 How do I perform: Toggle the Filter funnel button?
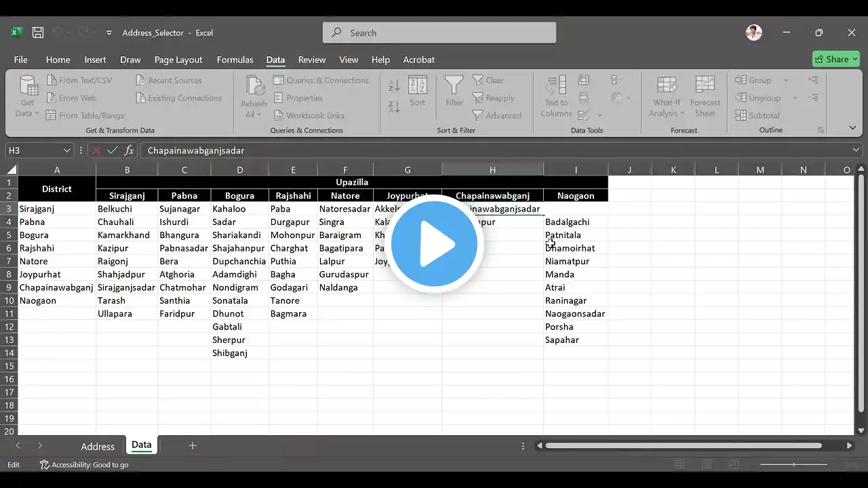click(454, 91)
